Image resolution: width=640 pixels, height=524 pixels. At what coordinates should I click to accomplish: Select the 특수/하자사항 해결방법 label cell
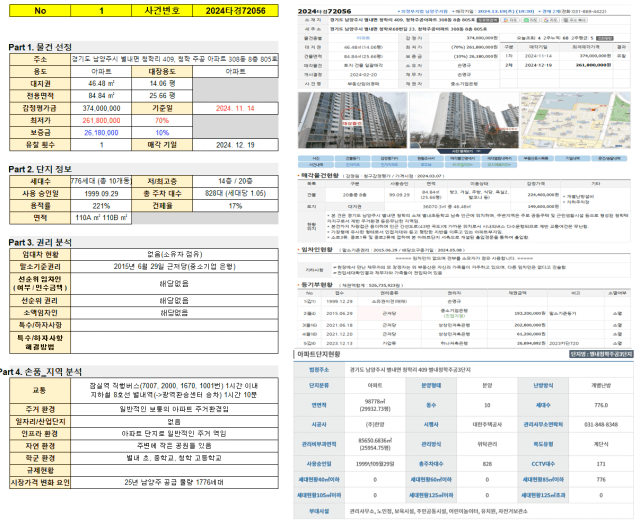40,342
